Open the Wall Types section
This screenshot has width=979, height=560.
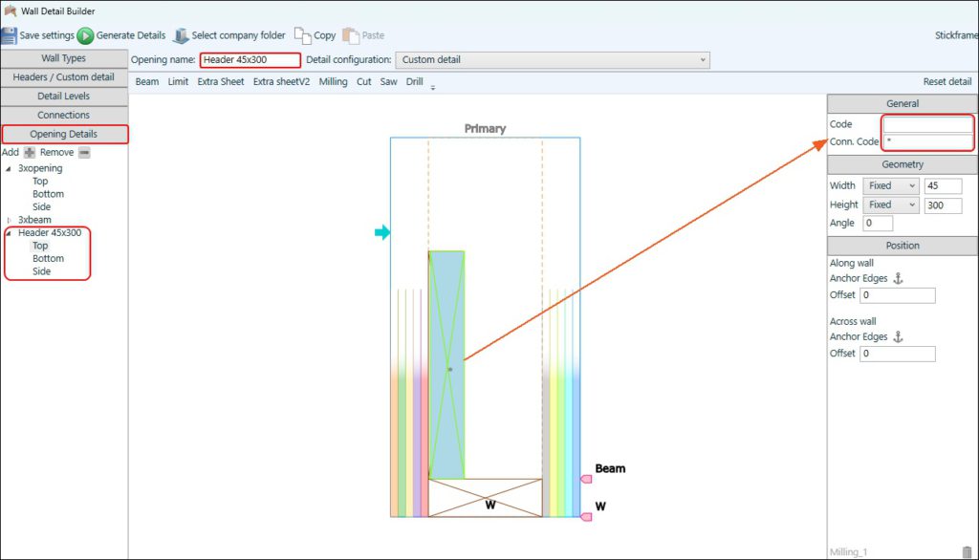[x=64, y=58]
